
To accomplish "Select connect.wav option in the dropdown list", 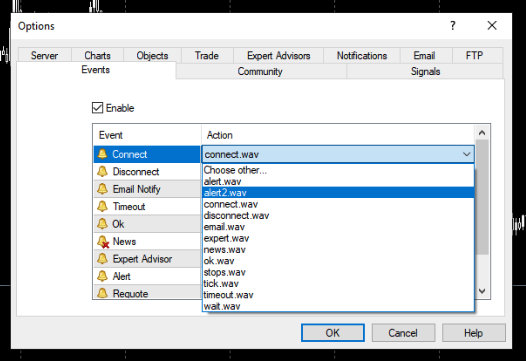I will tap(338, 204).
